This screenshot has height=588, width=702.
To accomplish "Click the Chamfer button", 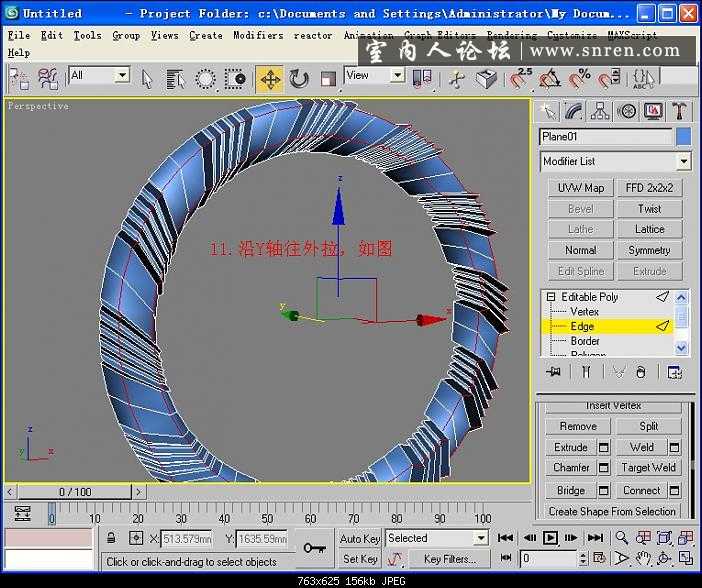I will 571,468.
